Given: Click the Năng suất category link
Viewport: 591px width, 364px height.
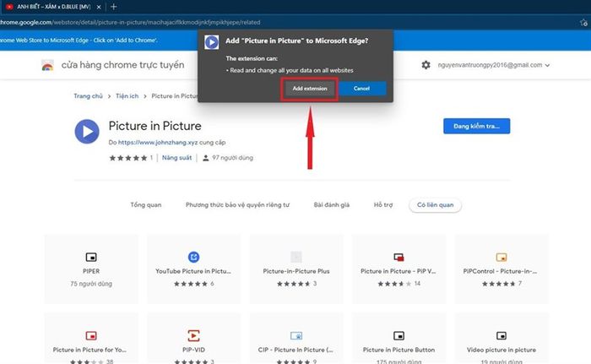Looking at the screenshot, I should (x=176, y=158).
